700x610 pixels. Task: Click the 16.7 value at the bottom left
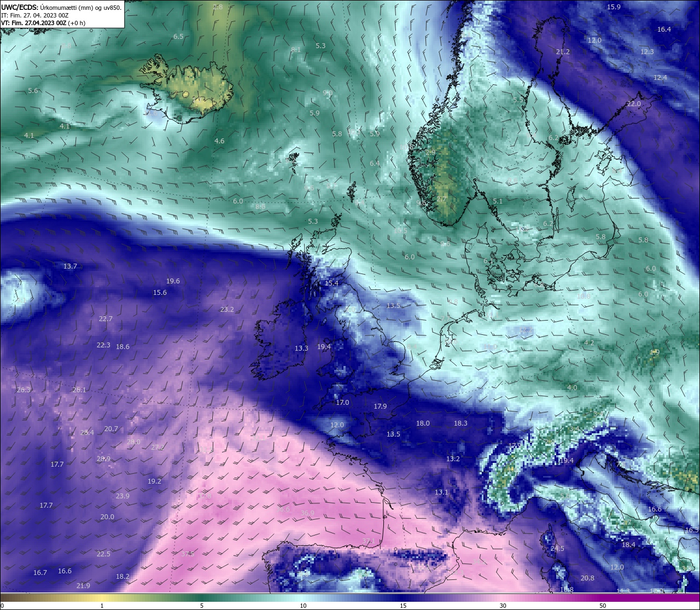[x=40, y=573]
